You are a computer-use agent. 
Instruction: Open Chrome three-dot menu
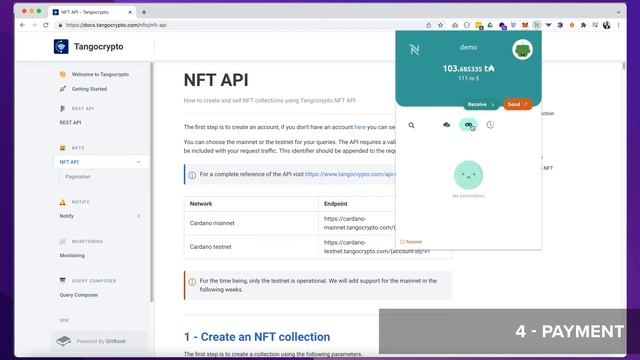[619, 25]
